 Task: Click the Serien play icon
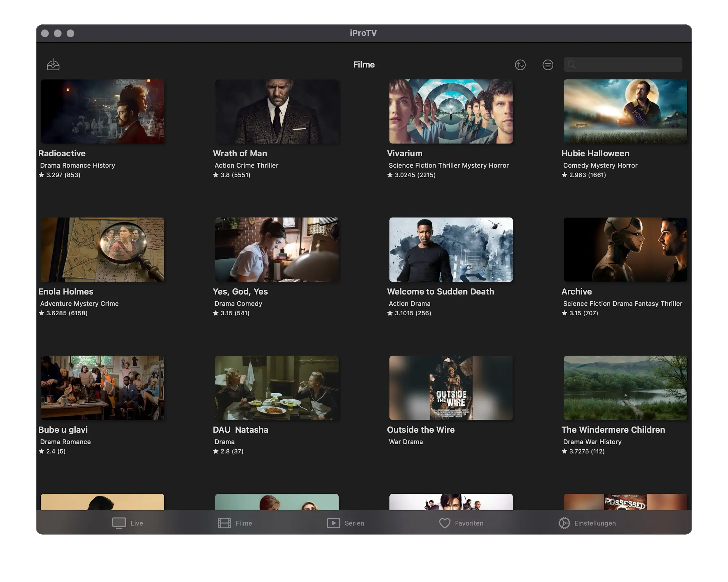tap(333, 523)
